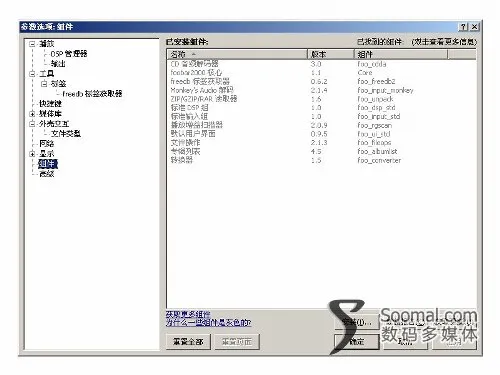
Task: Confirm with the 确定 button
Action: tap(357, 342)
